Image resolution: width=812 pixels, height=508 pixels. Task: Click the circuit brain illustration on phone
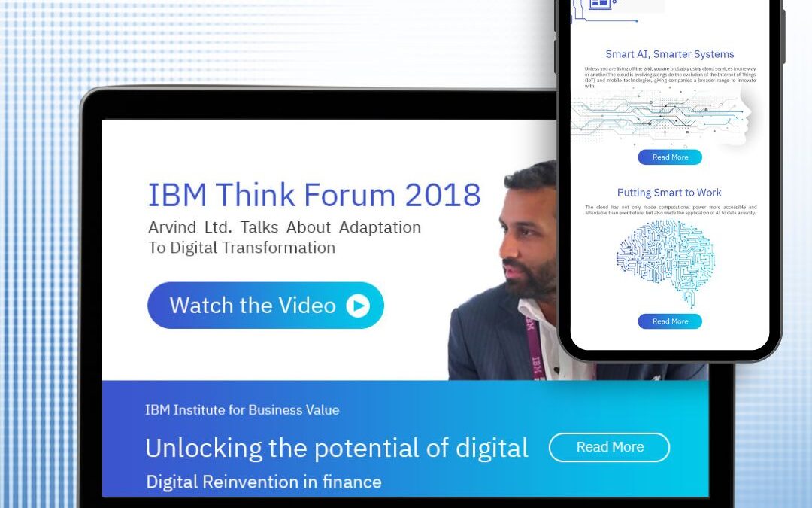[x=666, y=263]
